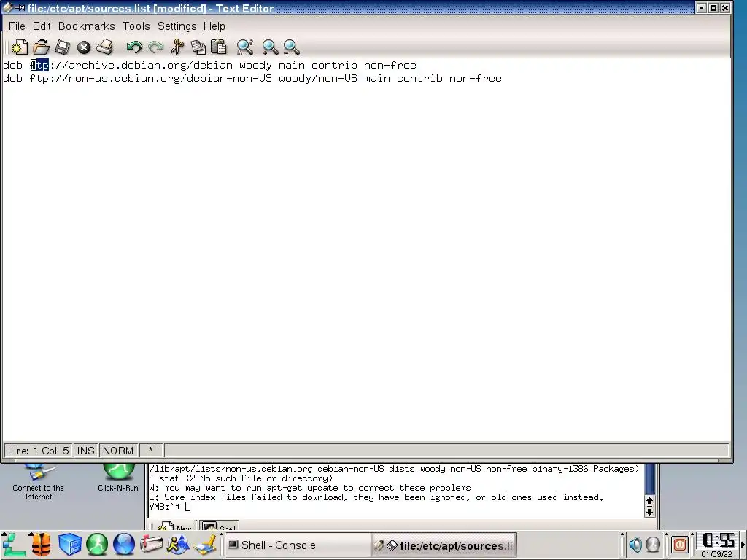The image size is (747, 560).
Task: Click the clock showing 10:55 in the taskbar
Action: coord(719,541)
